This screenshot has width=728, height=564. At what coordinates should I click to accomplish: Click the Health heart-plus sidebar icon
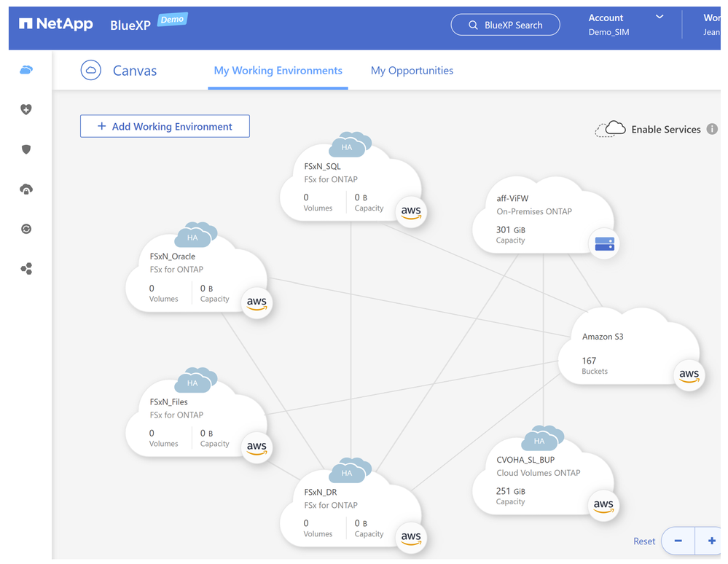26,109
